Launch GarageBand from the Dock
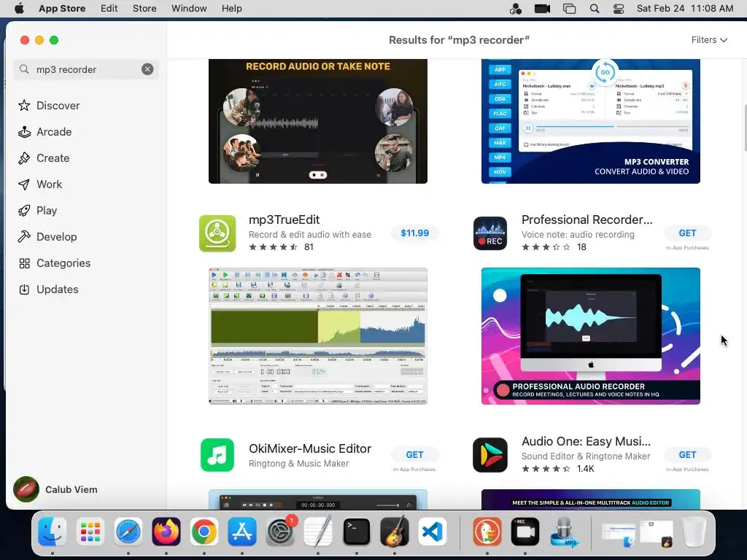Screen dimensions: 747x560 [x=395, y=532]
